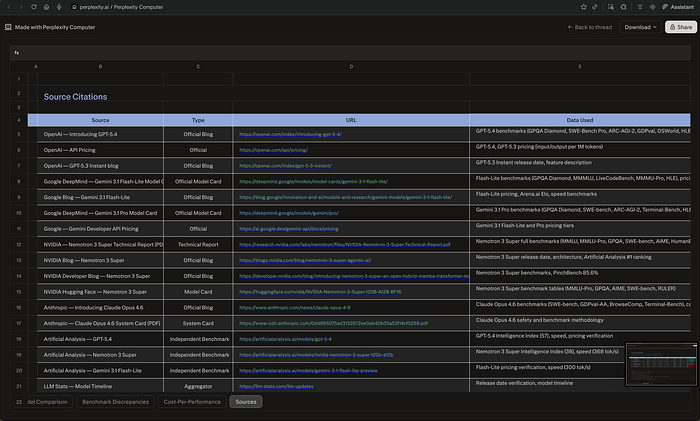
Task: Select cell 'LLM Stats — Model Timeline'
Action: point(100,387)
